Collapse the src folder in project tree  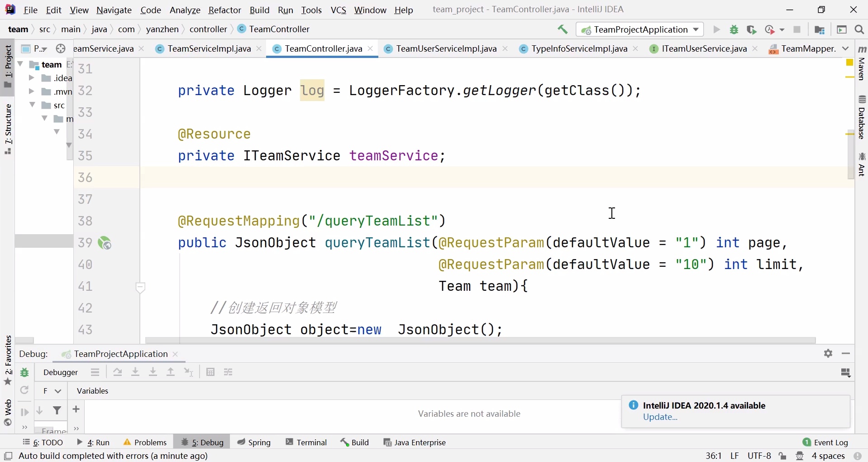click(x=32, y=105)
